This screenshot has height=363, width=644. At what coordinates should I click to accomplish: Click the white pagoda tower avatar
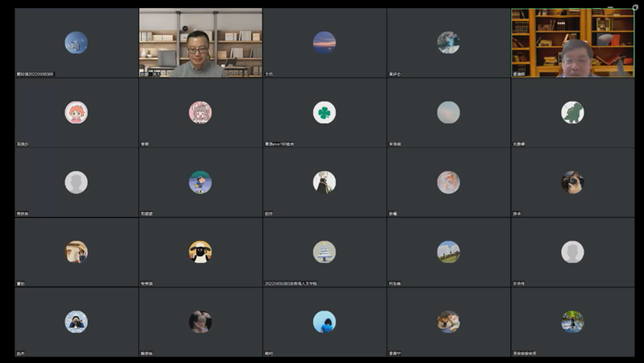tap(324, 252)
